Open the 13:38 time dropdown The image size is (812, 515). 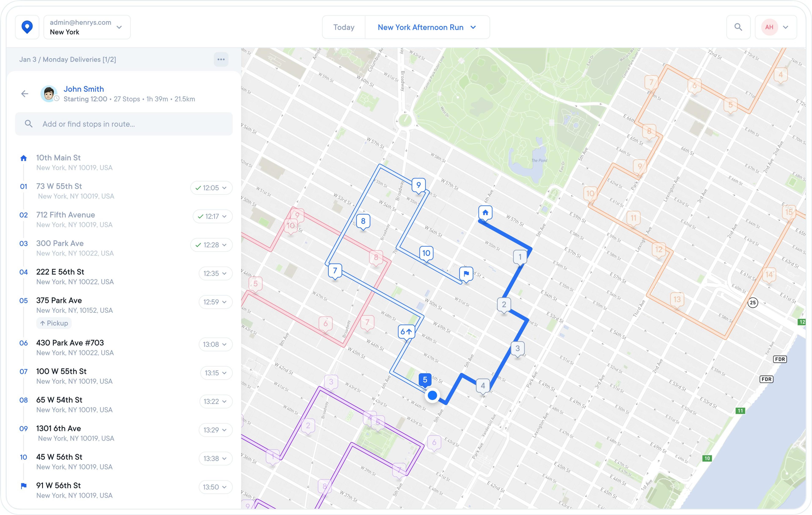pos(215,458)
